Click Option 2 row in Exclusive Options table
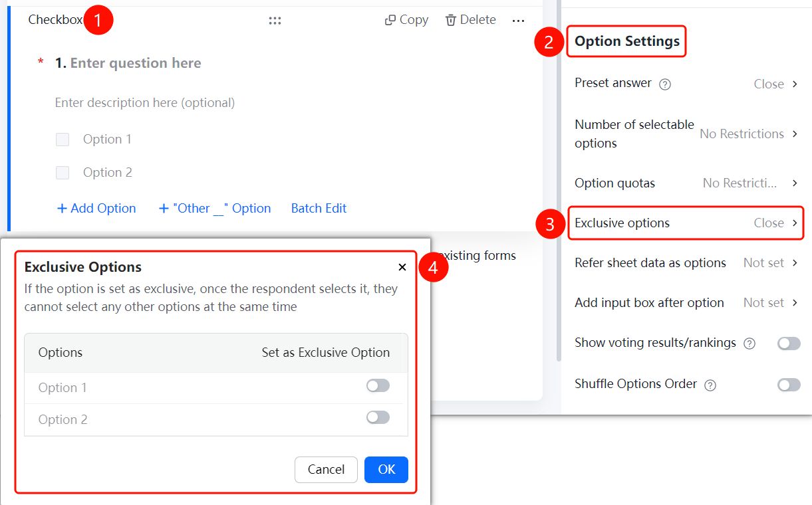This screenshot has height=505, width=812. tap(216, 419)
